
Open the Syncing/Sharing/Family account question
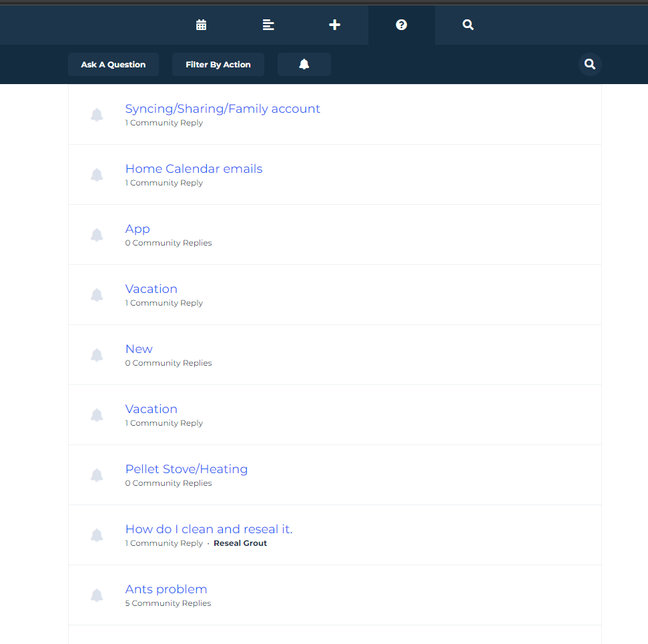point(222,109)
